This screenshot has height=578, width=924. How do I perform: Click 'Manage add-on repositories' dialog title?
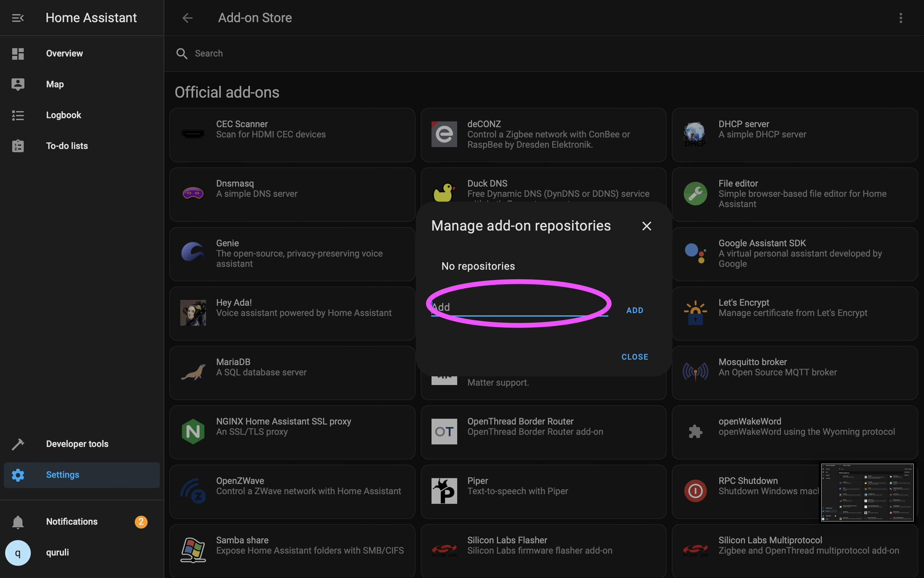521,226
